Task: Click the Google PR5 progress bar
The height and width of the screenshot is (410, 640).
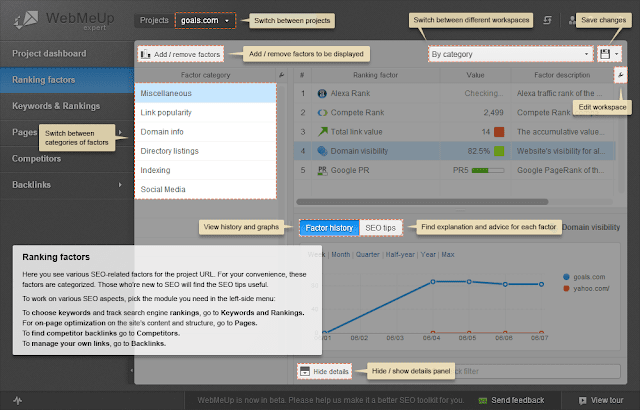Action: click(488, 171)
